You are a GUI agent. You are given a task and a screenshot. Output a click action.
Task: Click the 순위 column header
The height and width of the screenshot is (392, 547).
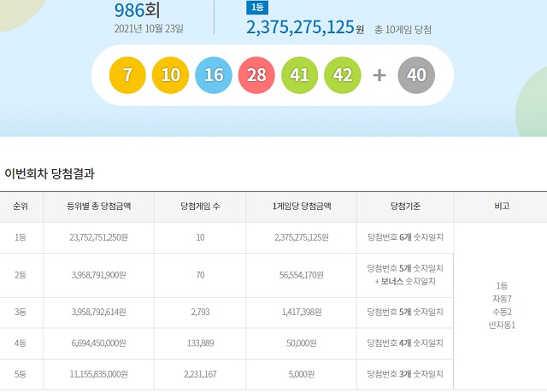pyautogui.click(x=21, y=207)
